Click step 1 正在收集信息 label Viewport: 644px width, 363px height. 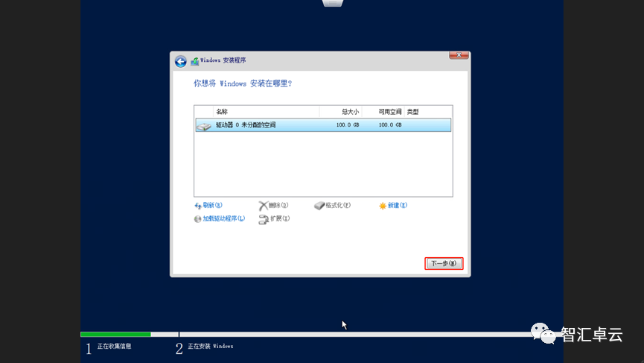point(114,346)
